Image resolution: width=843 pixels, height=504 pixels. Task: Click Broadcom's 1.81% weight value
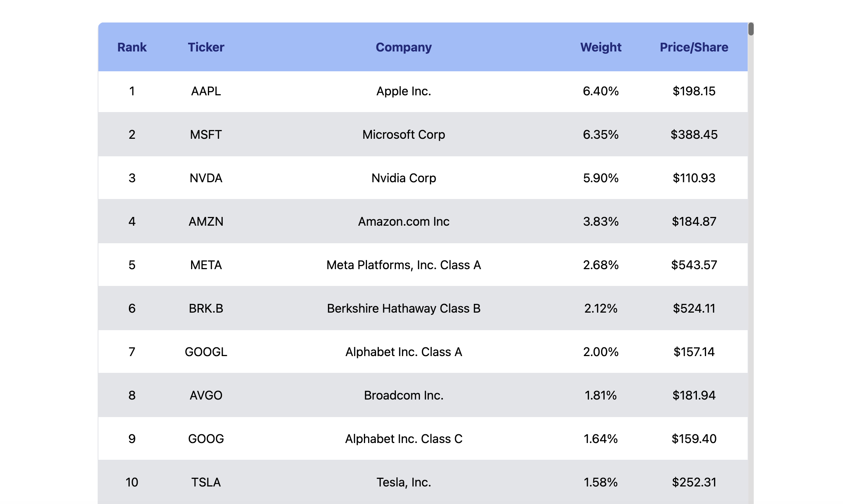[x=601, y=395]
